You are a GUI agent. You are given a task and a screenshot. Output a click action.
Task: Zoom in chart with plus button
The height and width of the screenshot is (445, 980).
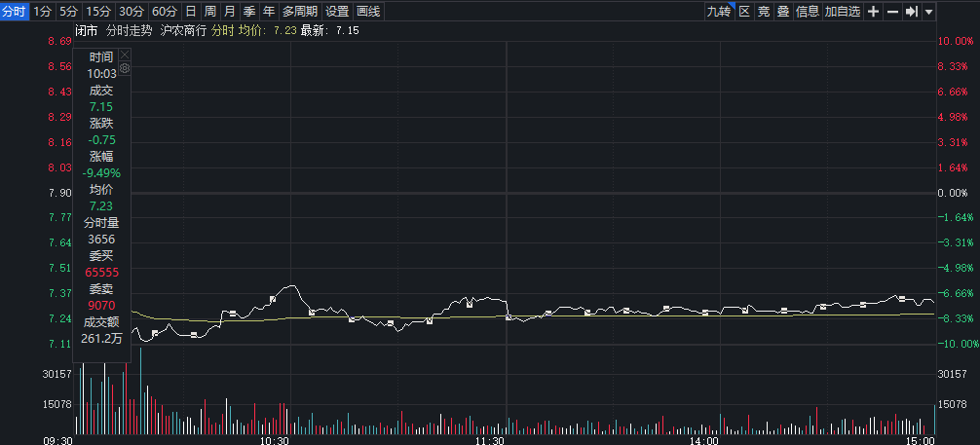(874, 12)
